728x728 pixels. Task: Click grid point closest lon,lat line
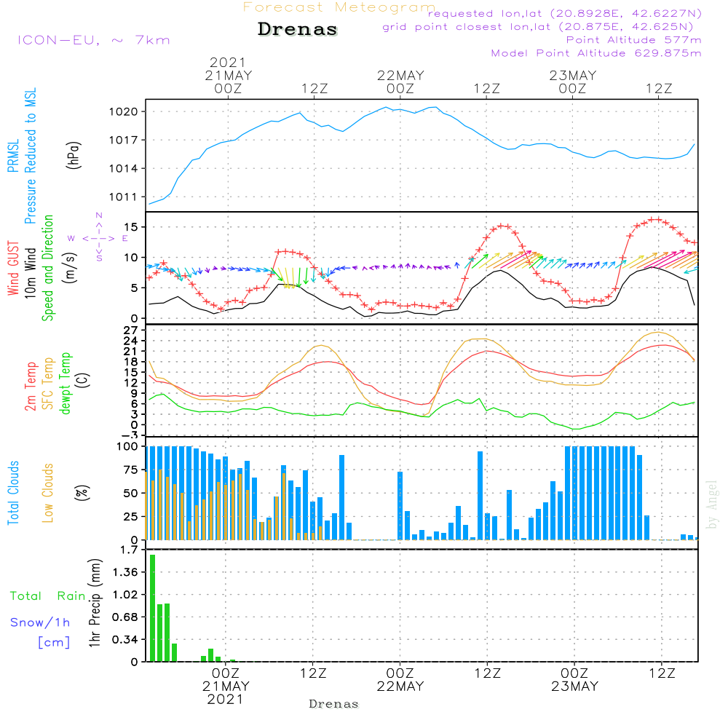click(x=538, y=27)
